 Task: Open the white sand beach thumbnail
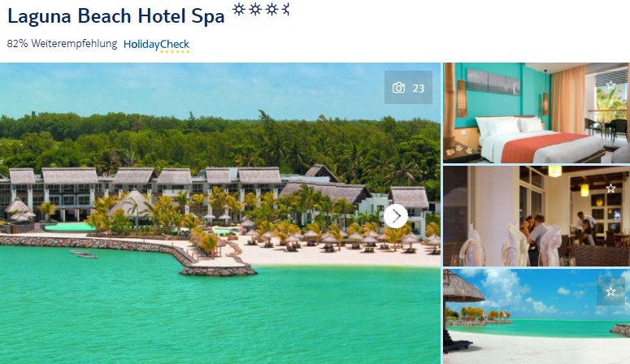click(x=537, y=317)
